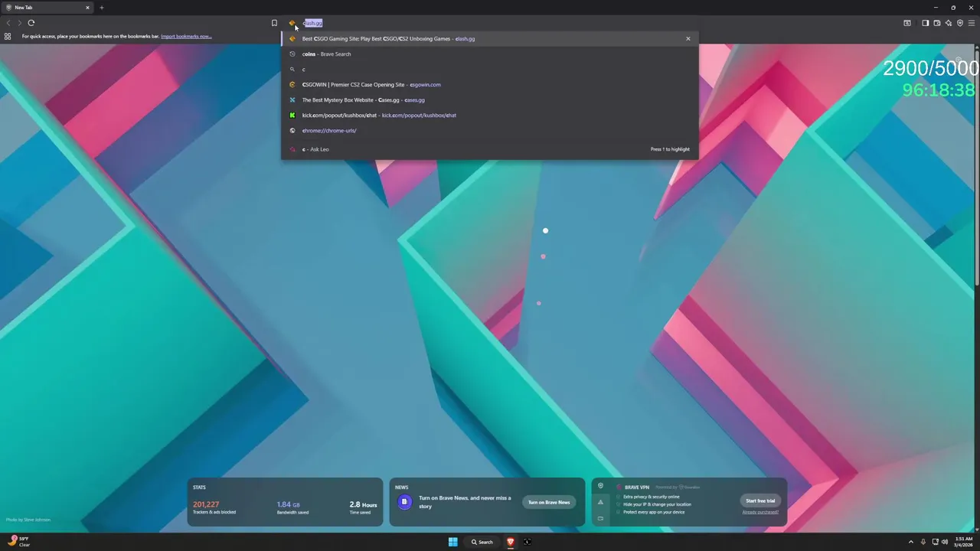Click the taskbar Search box

pos(482,542)
